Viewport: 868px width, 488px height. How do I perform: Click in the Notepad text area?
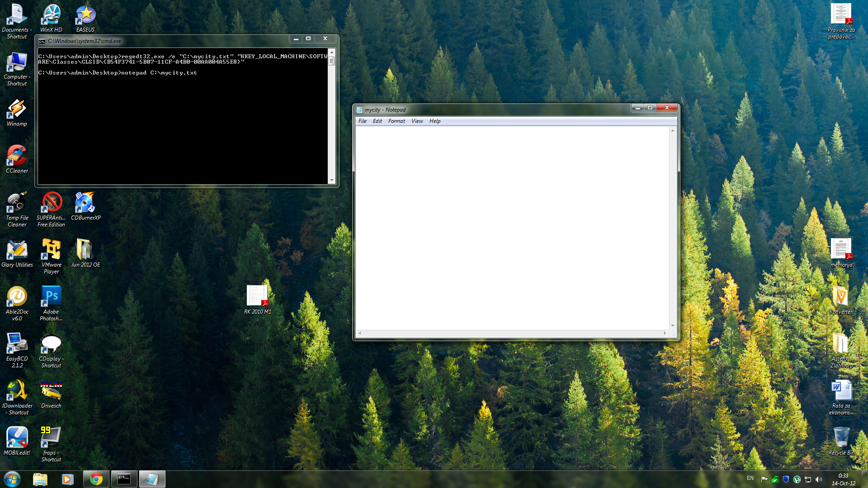pyautogui.click(x=512, y=226)
